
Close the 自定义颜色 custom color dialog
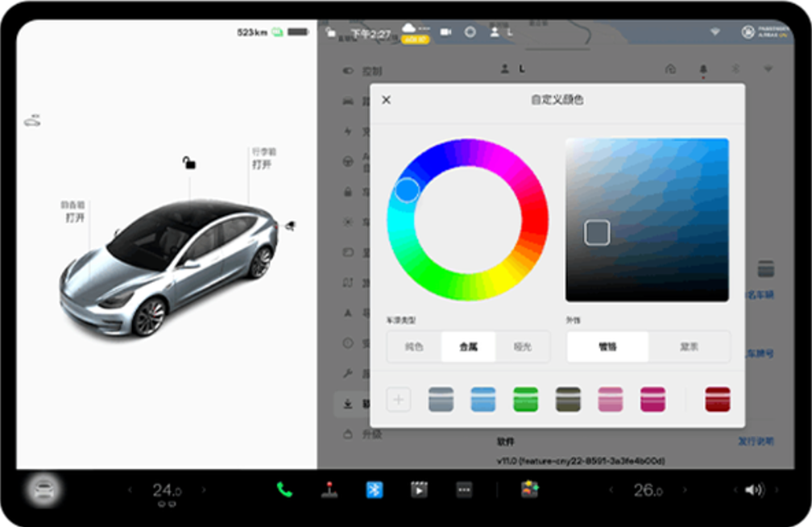click(x=387, y=100)
